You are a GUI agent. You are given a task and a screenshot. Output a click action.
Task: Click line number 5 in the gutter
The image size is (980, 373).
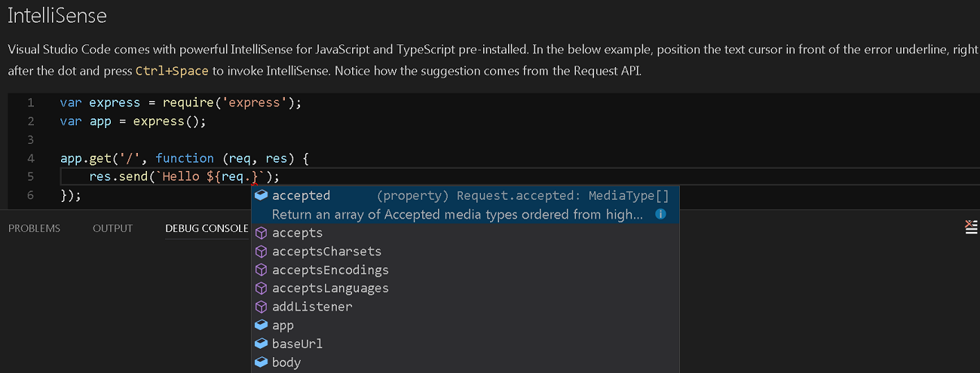(x=30, y=176)
